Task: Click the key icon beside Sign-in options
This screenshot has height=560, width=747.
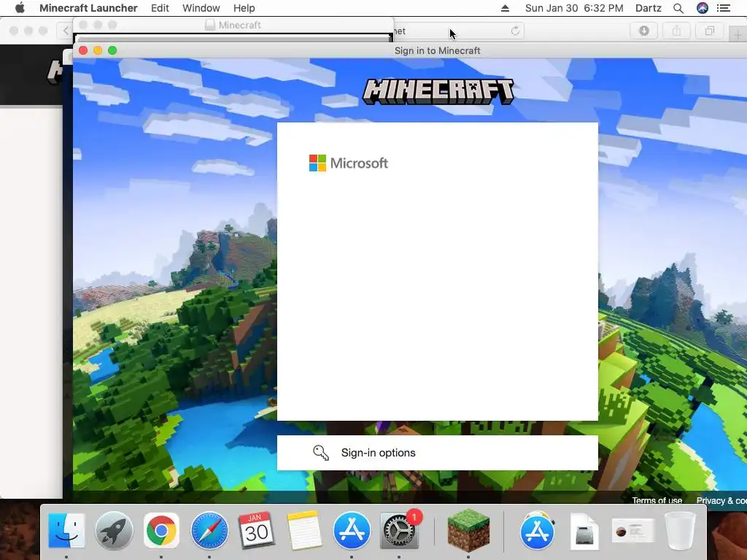Action: click(321, 453)
